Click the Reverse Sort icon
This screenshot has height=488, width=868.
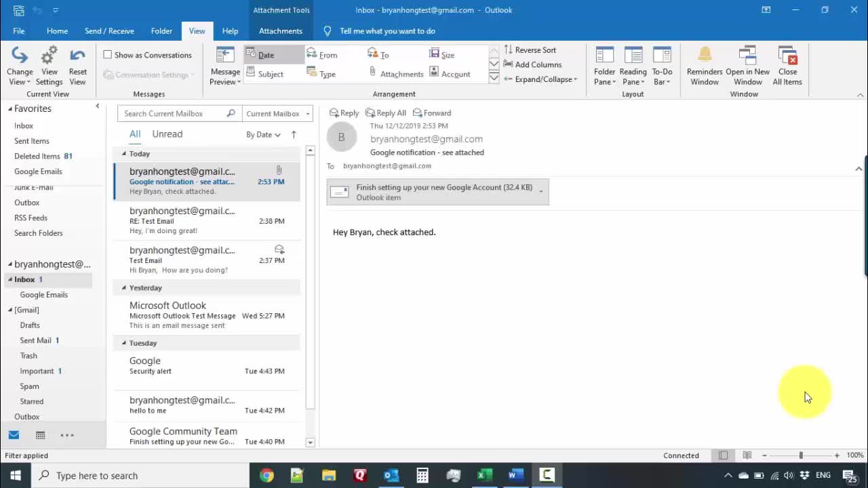click(x=509, y=50)
